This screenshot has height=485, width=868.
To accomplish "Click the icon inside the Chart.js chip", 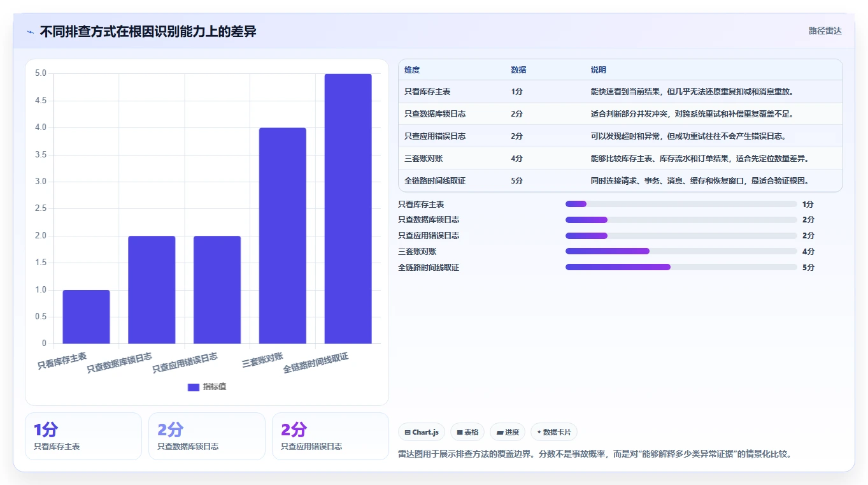I will click(x=408, y=433).
